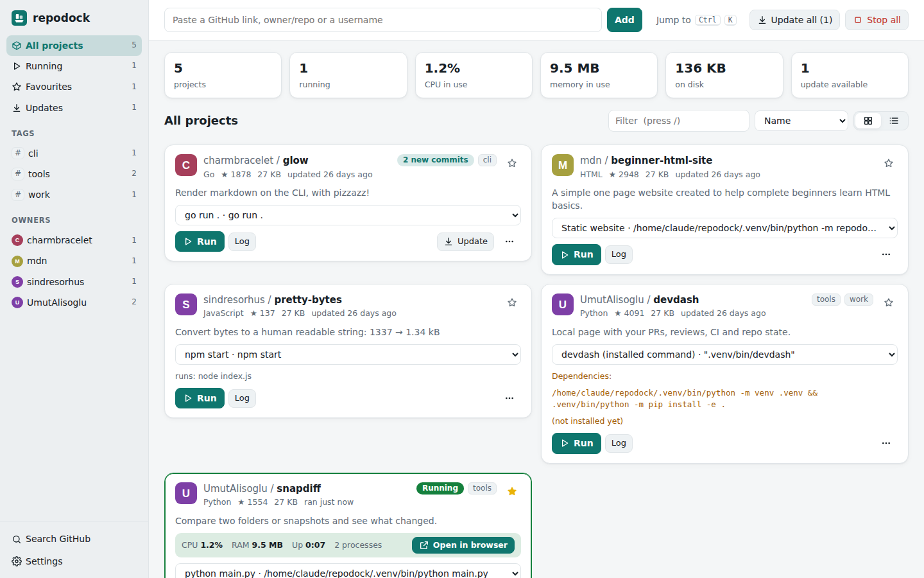
Task: Expand glow run command dropdown
Action: [348, 215]
